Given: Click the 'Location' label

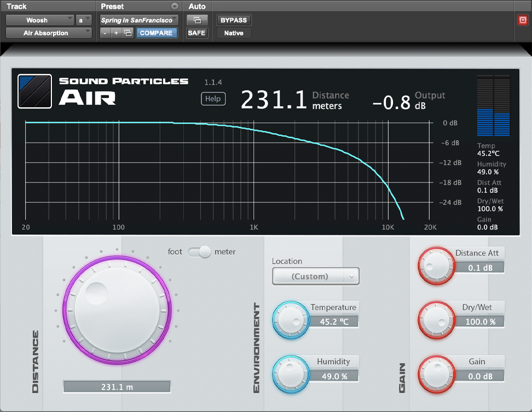Looking at the screenshot, I should [287, 261].
